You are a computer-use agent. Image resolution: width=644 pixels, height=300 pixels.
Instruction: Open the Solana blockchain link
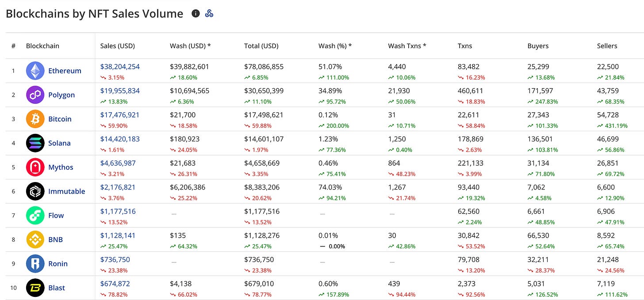click(59, 143)
